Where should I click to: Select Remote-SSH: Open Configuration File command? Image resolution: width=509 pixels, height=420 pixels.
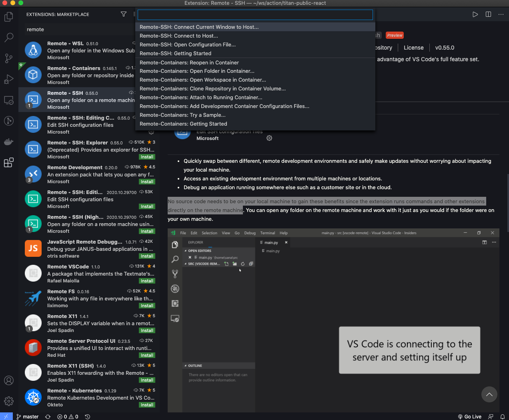255,45
